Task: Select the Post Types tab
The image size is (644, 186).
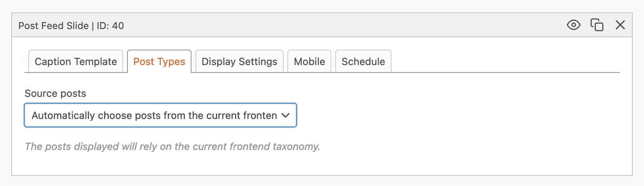Action: (159, 62)
